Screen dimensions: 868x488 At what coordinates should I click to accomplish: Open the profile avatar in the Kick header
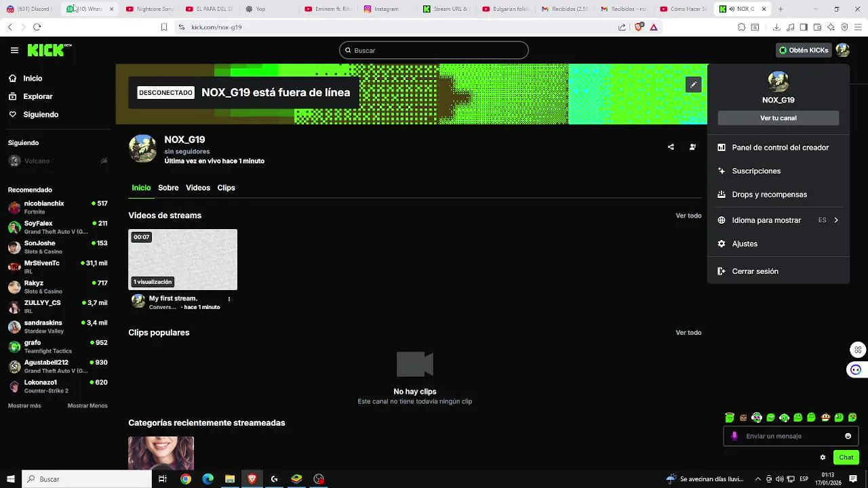[842, 50]
